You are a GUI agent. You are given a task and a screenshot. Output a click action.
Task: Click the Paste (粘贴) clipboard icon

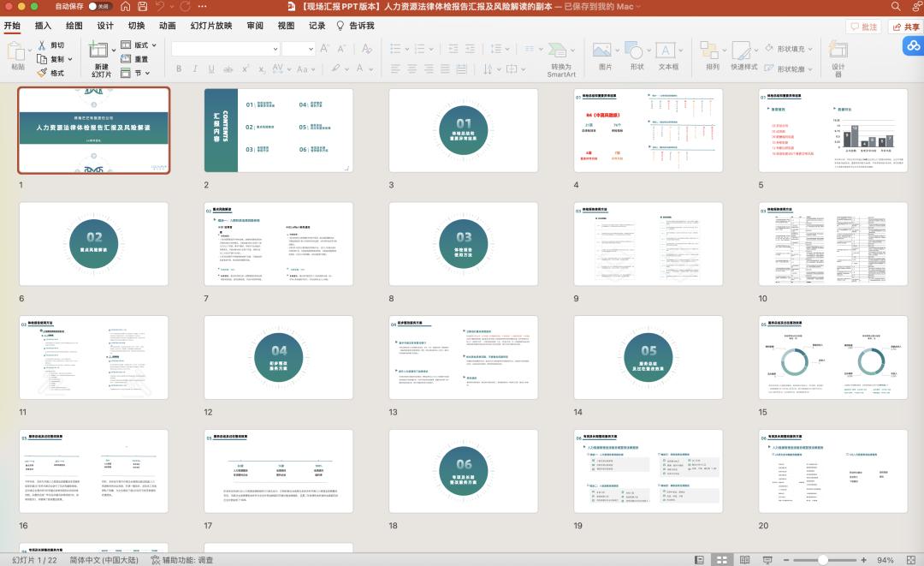tap(16, 52)
